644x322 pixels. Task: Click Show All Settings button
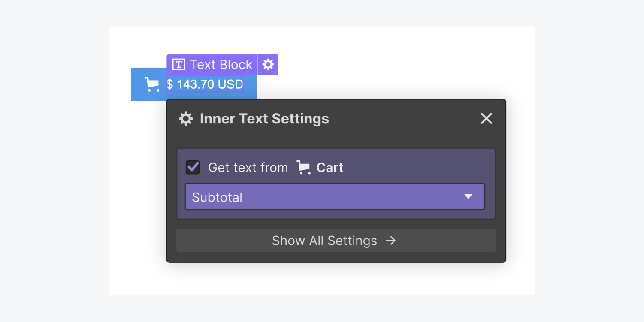(336, 241)
